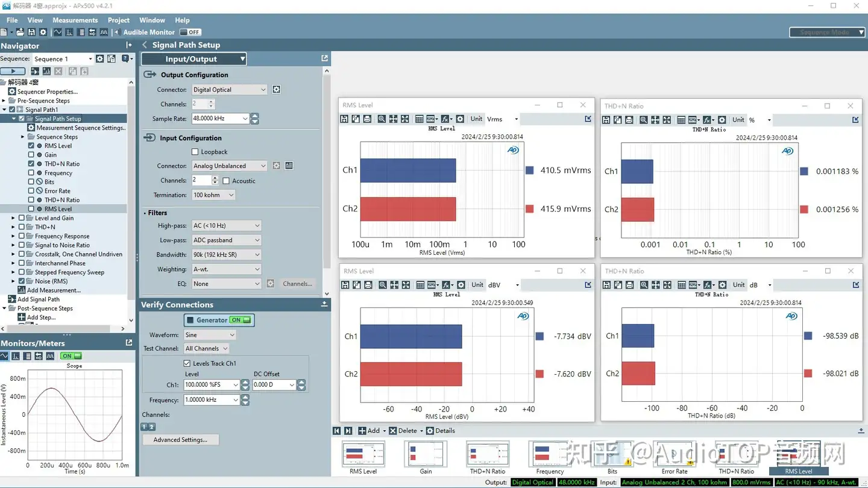Open the Help menu
Image resolution: width=868 pixels, height=488 pixels.
(x=182, y=20)
